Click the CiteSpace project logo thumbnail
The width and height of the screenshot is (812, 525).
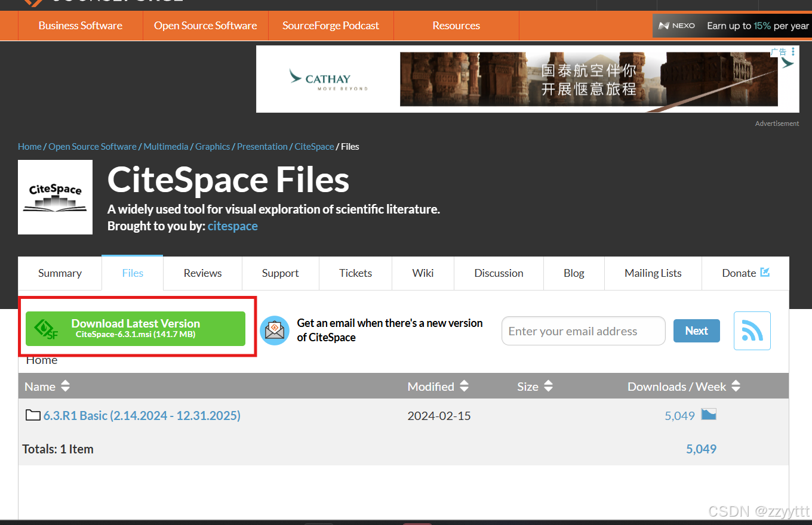pyautogui.click(x=55, y=197)
